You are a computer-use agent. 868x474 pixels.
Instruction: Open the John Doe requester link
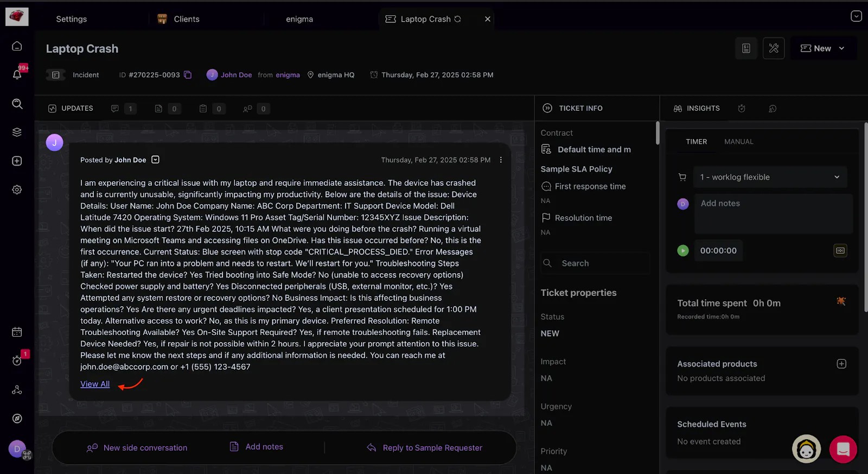(236, 75)
